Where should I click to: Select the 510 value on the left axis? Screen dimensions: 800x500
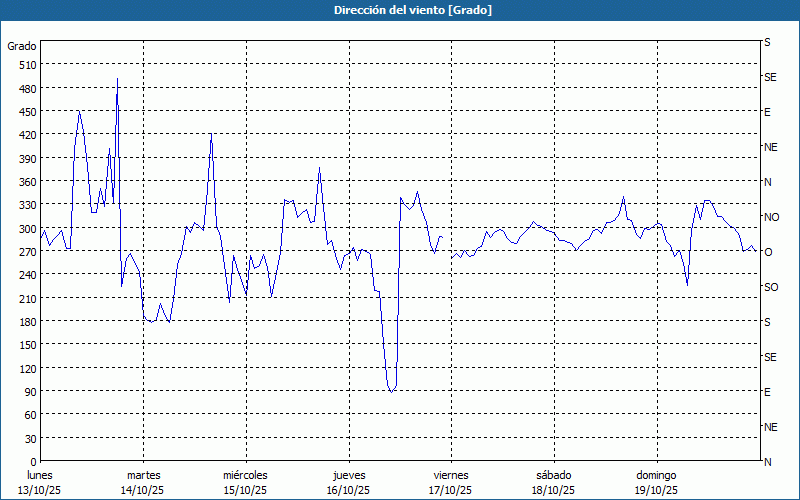point(25,65)
